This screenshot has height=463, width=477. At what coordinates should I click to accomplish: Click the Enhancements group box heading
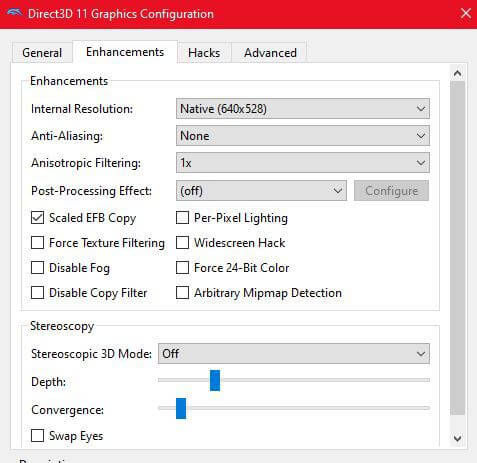click(x=69, y=81)
